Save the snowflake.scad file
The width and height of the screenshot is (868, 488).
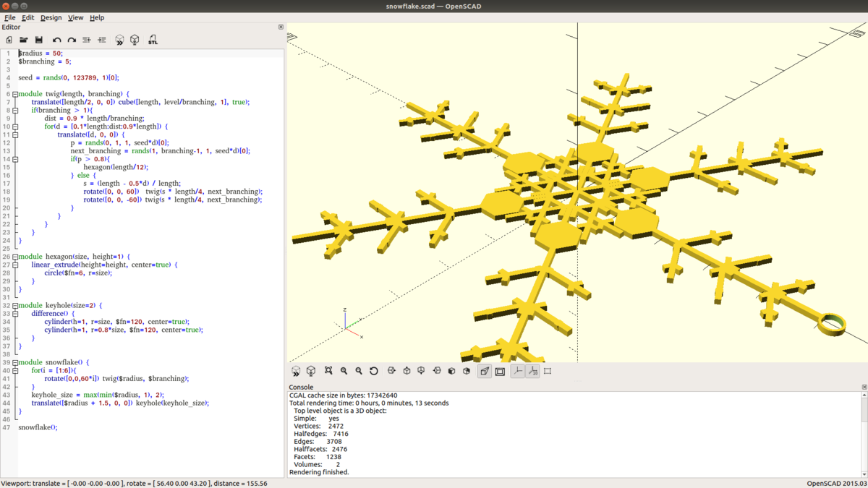coord(39,40)
